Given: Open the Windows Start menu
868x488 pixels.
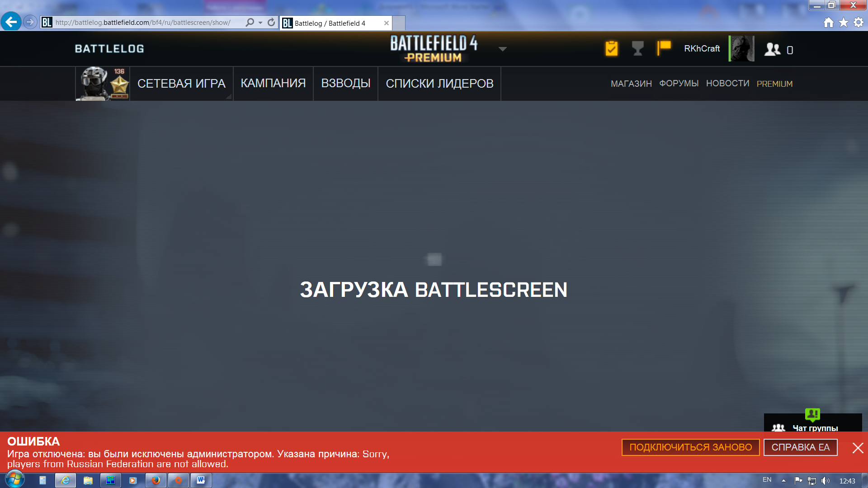Looking at the screenshot, I should coord(14,480).
